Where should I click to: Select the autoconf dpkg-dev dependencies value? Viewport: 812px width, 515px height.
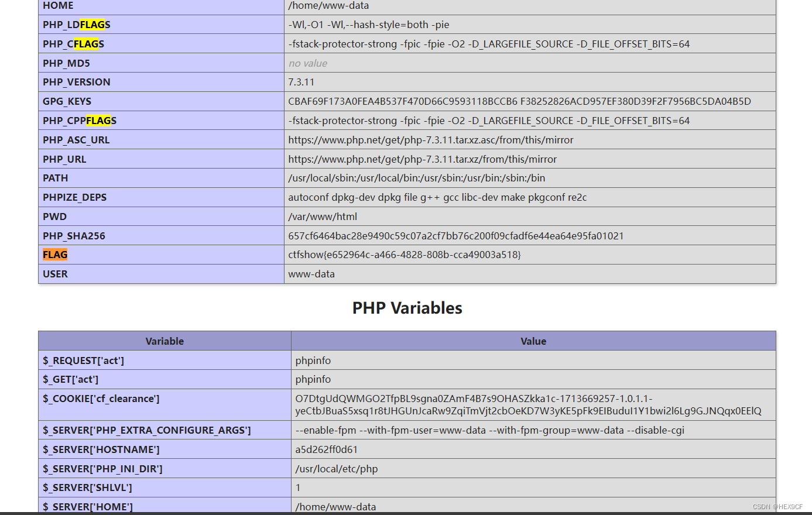437,197
